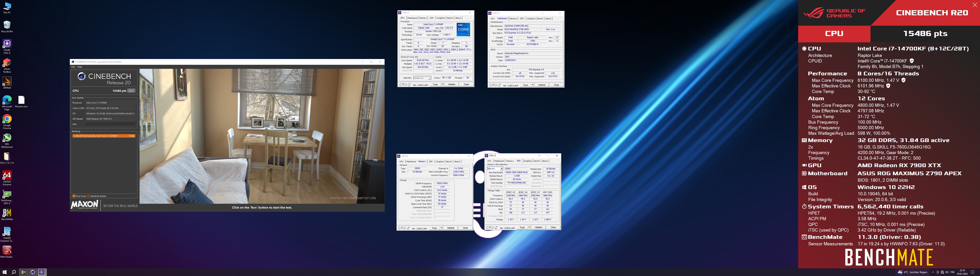Select the Google Chrome desktop shortcut
This screenshot has height=276, width=980.
7,122
